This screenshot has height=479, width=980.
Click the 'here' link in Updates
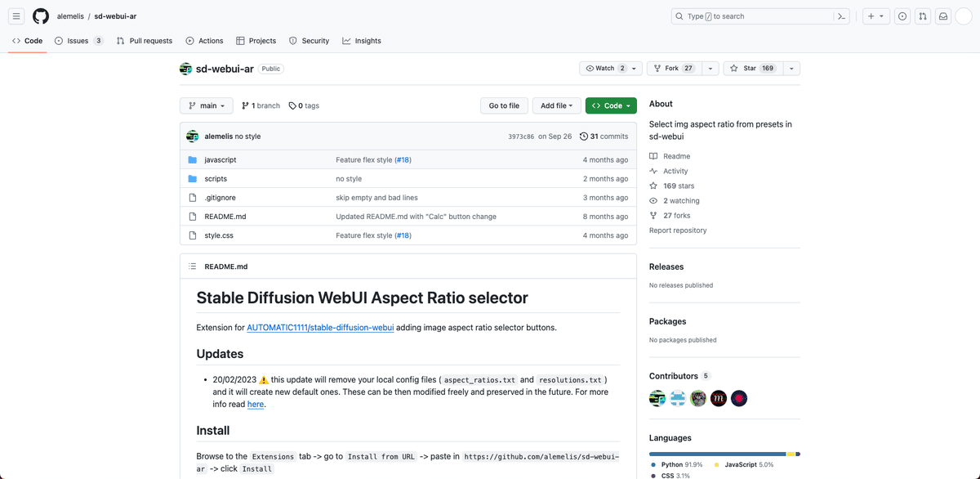pyautogui.click(x=256, y=404)
